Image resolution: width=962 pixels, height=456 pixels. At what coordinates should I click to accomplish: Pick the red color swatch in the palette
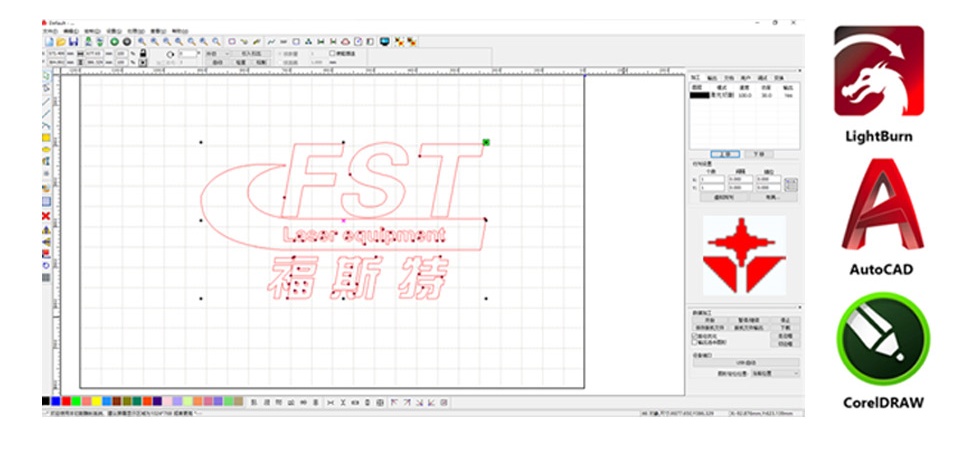pyautogui.click(x=66, y=401)
